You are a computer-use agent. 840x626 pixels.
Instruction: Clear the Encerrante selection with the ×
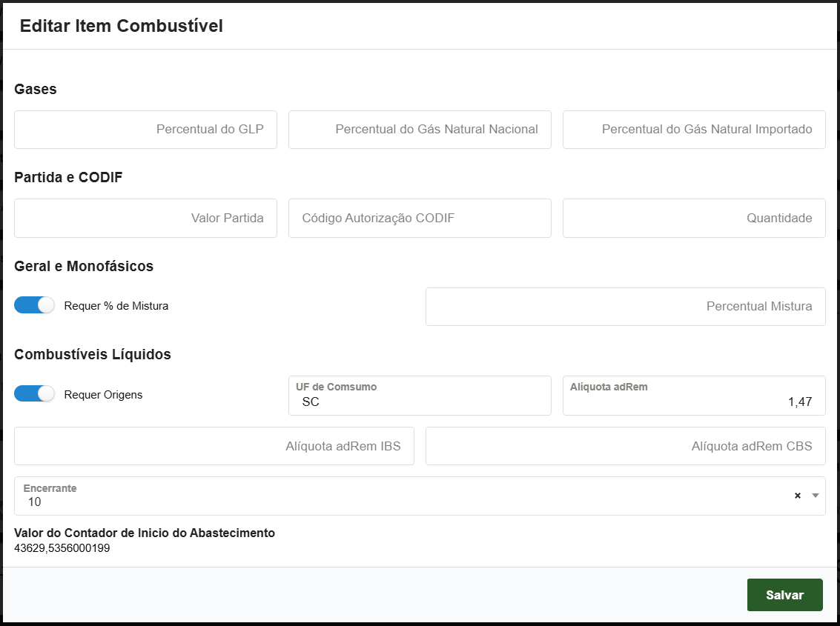point(798,496)
